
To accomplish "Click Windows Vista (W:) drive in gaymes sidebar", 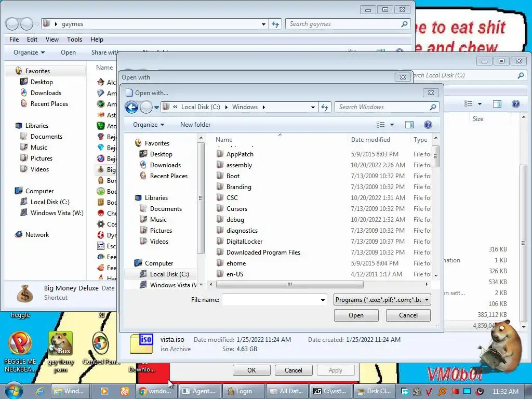I will tap(57, 212).
